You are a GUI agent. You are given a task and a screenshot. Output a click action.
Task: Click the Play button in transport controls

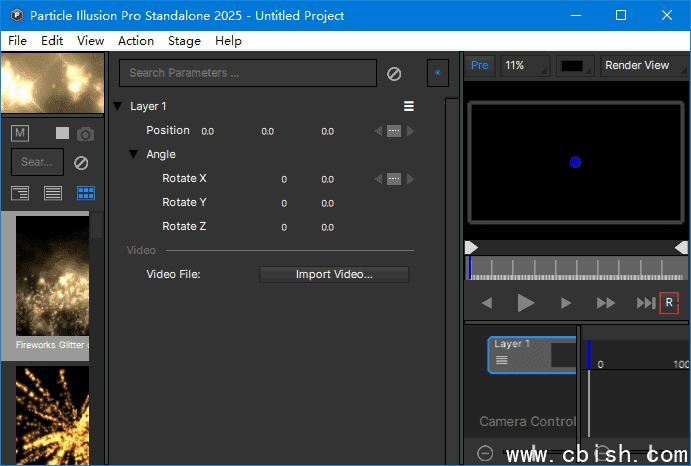(526, 303)
